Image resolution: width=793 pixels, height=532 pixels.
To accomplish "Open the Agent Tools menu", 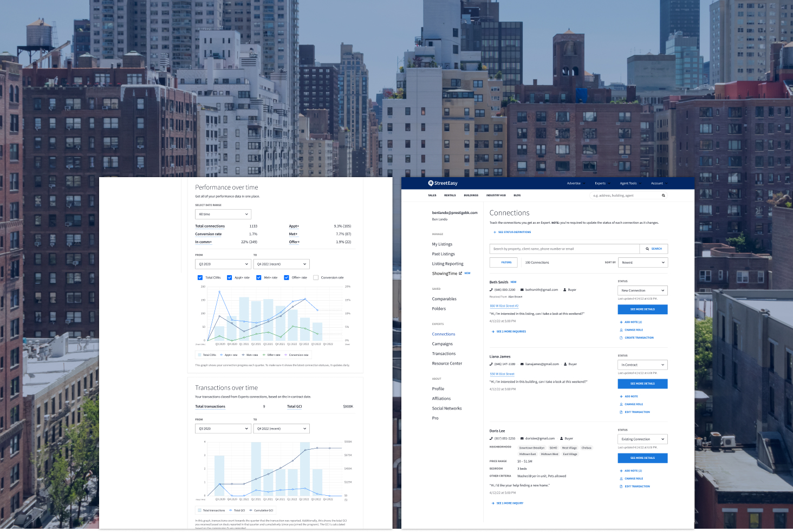I will 629,183.
